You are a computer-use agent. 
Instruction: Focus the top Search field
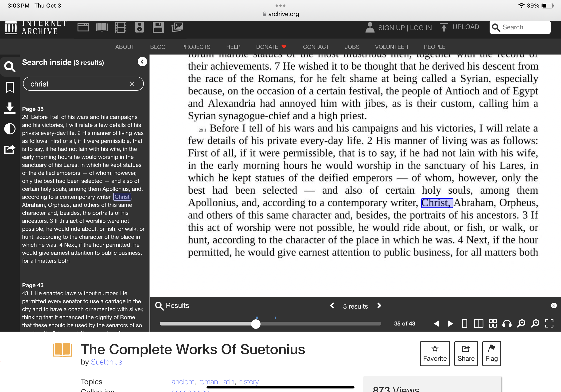coord(520,27)
